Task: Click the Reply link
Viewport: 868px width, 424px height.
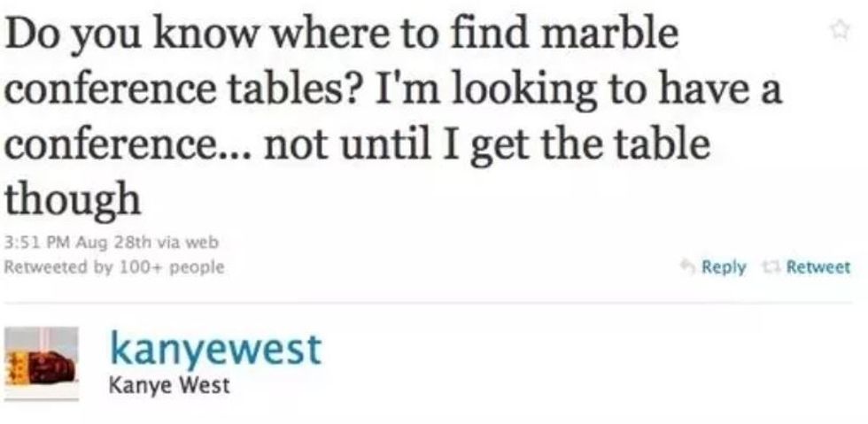Action: [x=724, y=267]
